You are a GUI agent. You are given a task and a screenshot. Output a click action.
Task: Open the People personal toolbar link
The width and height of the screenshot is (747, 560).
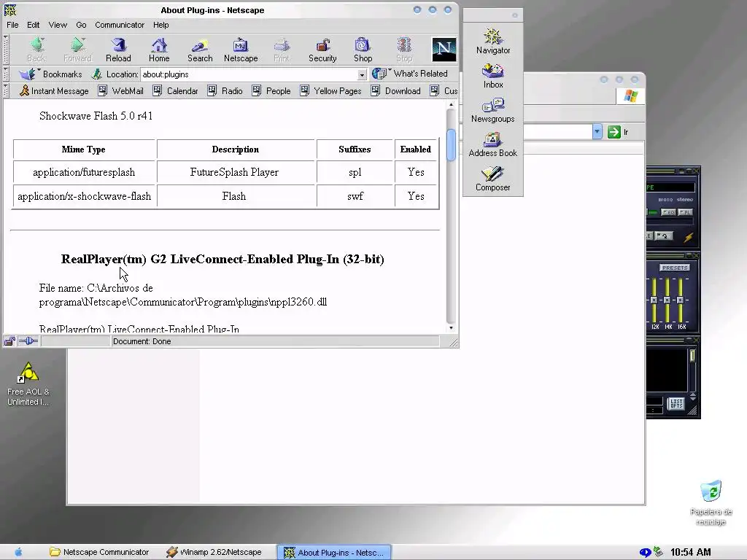point(271,90)
